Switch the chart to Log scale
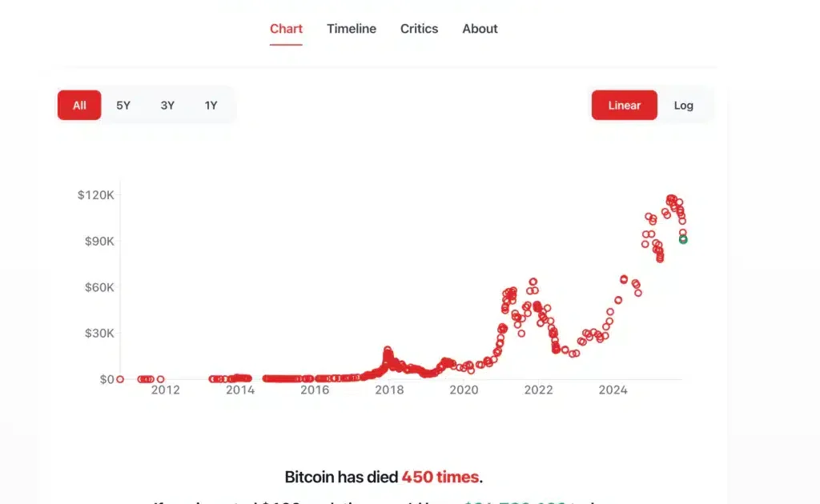This screenshot has height=504, width=820. pyautogui.click(x=683, y=105)
